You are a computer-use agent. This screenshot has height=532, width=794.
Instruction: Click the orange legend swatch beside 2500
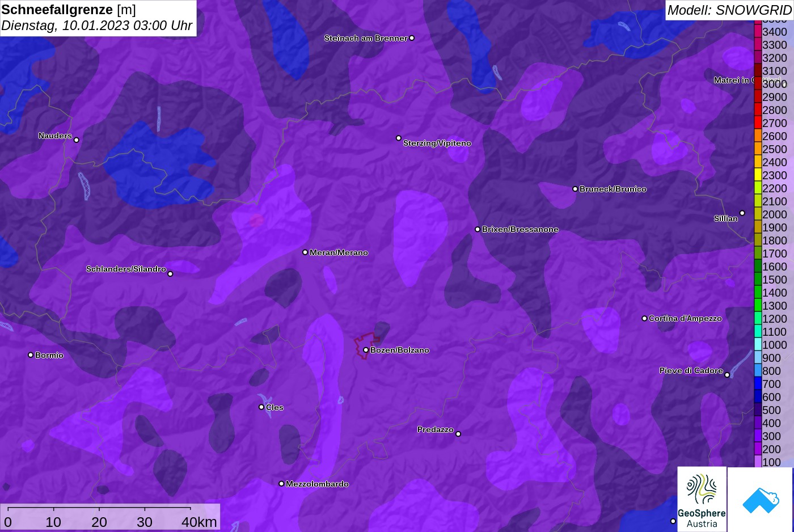click(758, 149)
